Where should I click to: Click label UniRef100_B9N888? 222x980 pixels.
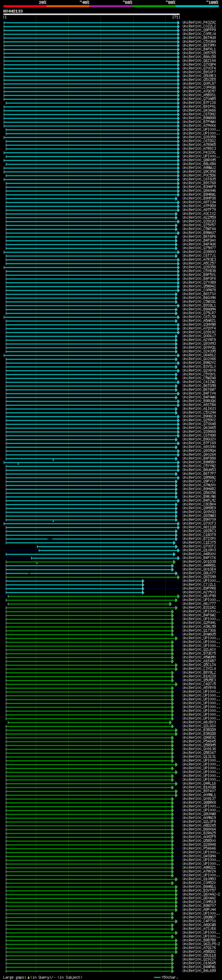point(199,118)
